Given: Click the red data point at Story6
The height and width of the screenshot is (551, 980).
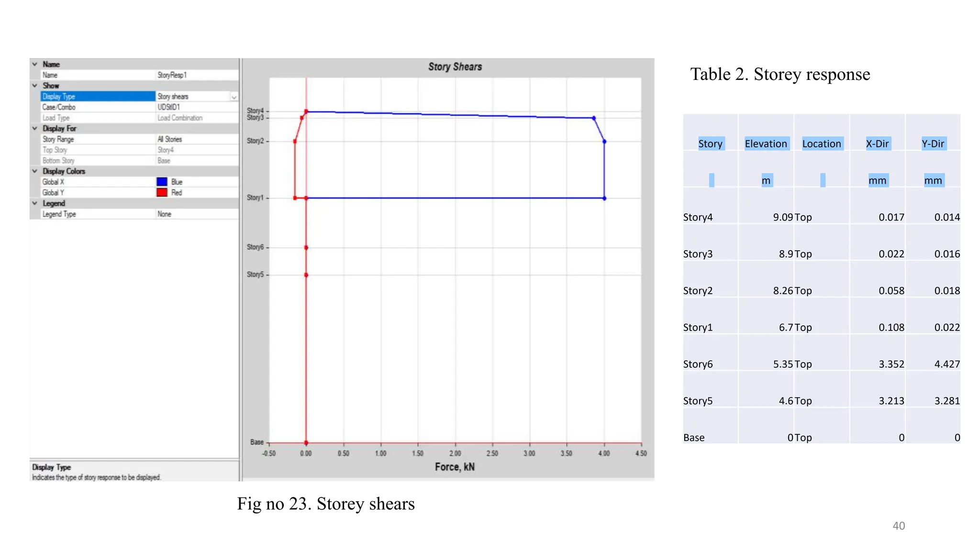Looking at the screenshot, I should tap(306, 248).
